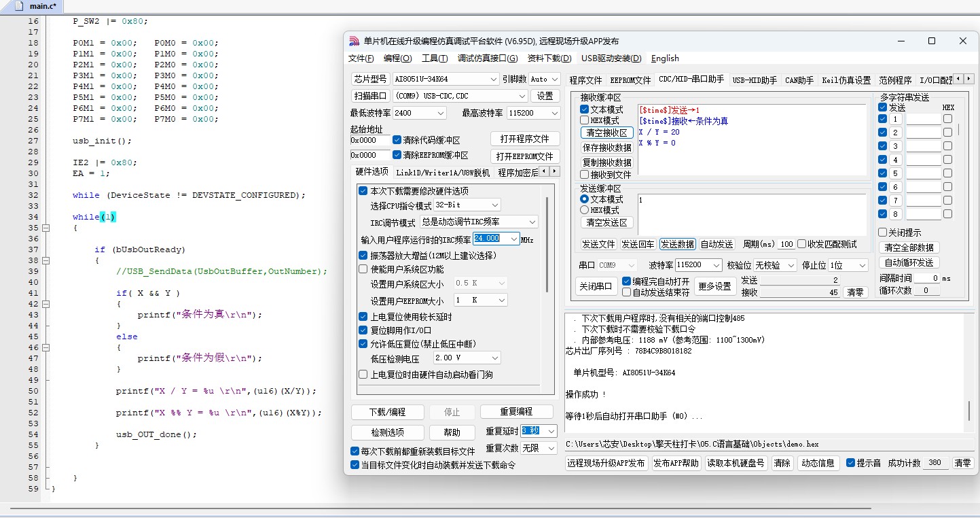The height and width of the screenshot is (518, 980).
Task: Toggle 编程完自动打开 checkbox
Action: coord(627,281)
